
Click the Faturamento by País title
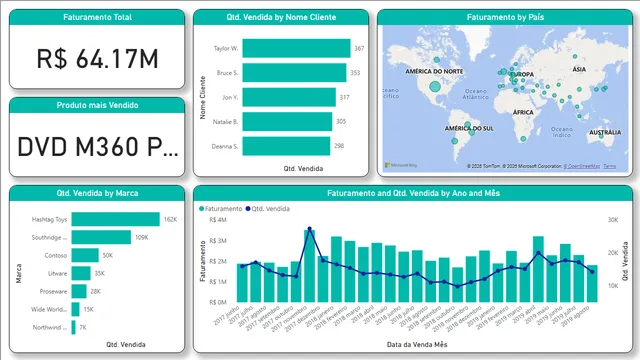click(x=505, y=17)
